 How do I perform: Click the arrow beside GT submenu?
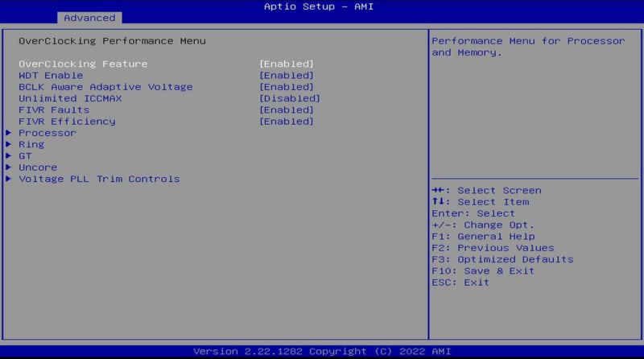tap(9, 156)
